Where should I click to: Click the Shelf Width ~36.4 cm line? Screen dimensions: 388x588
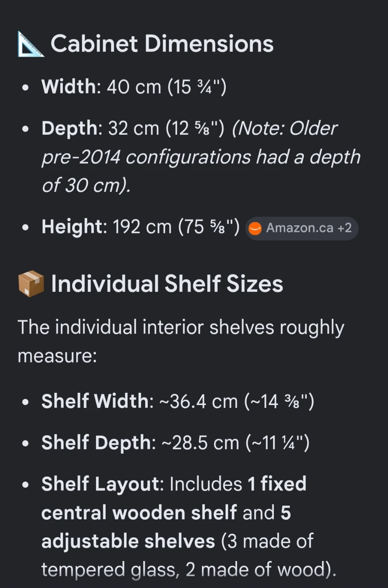click(x=178, y=401)
